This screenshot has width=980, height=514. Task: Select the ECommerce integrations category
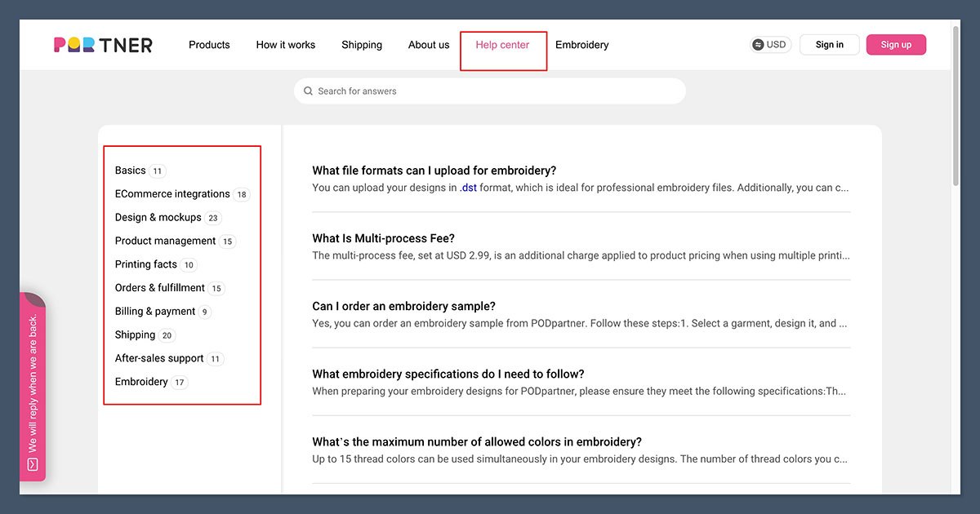pos(171,193)
